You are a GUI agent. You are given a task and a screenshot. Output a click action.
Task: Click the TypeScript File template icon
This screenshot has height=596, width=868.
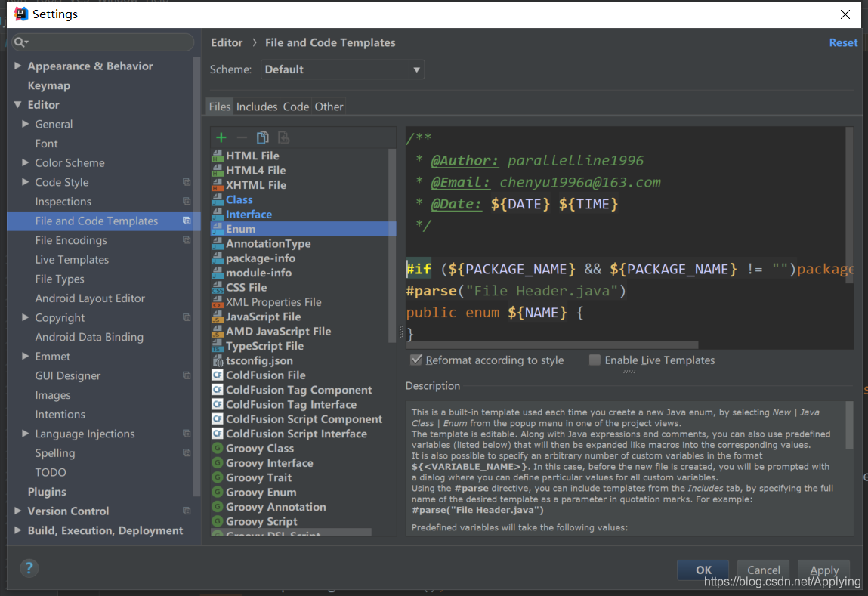tap(218, 347)
